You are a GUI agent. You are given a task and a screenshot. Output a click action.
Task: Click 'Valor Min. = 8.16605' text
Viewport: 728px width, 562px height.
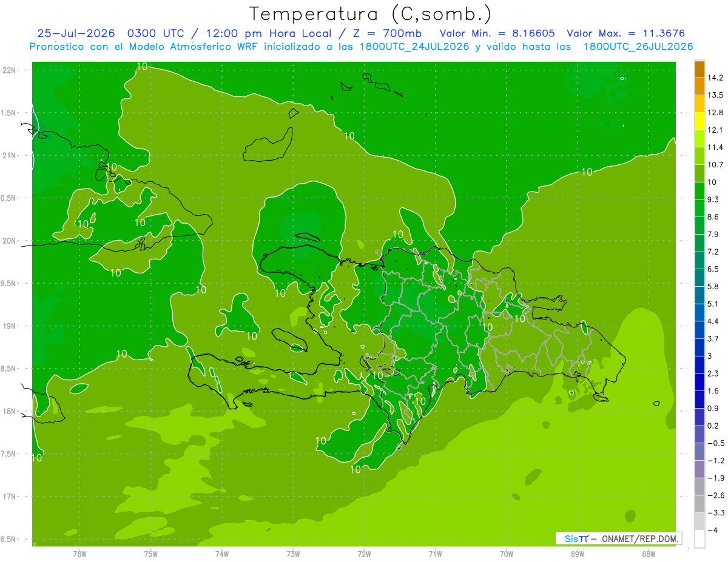(x=497, y=33)
